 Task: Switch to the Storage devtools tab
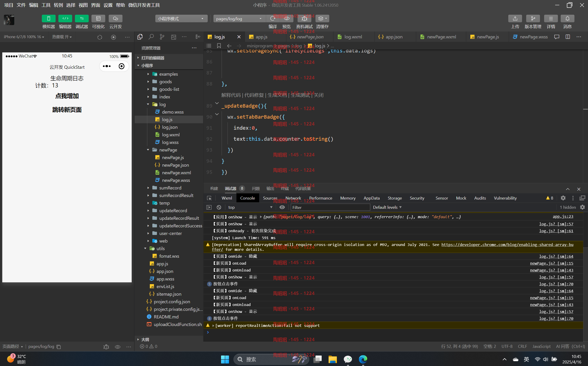[x=395, y=198]
